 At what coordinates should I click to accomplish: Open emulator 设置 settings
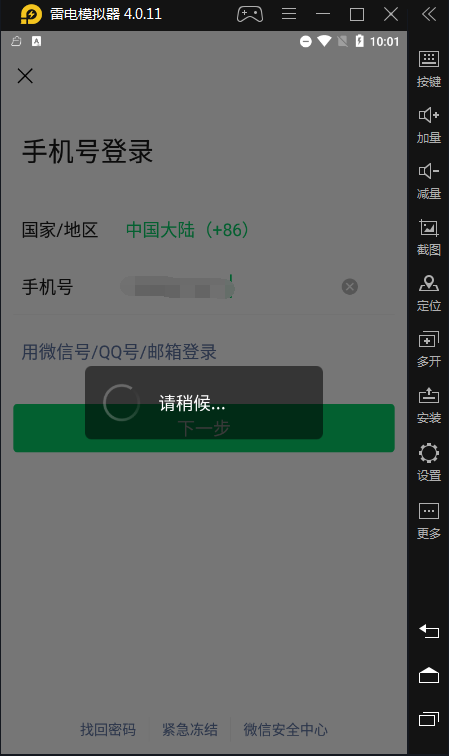pyautogui.click(x=428, y=462)
